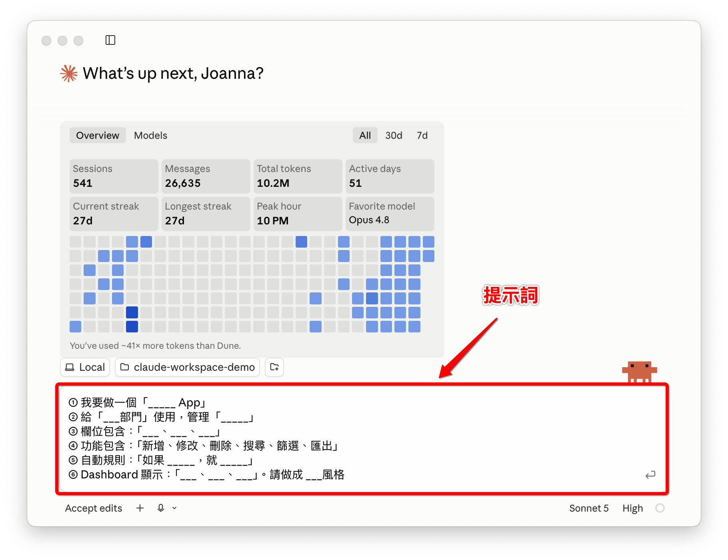
Task: Click the Favorite model Opus 4.8 card
Action: (390, 214)
